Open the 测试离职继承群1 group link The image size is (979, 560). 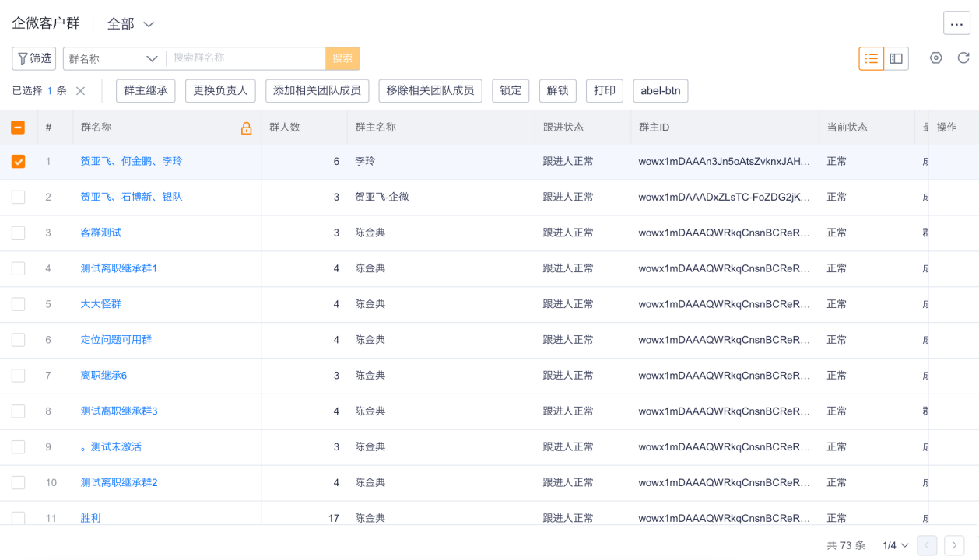pos(119,268)
